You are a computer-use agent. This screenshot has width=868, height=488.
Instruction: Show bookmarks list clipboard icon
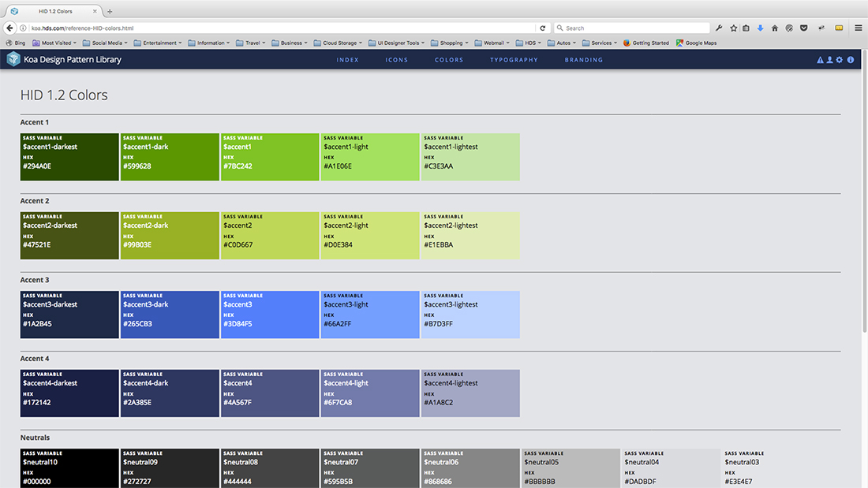pos(746,28)
